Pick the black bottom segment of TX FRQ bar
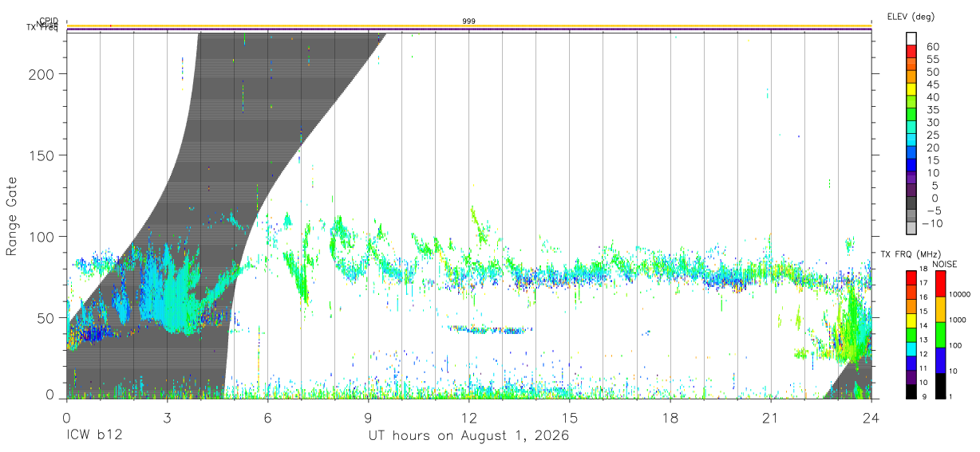The image size is (980, 452). tap(911, 391)
